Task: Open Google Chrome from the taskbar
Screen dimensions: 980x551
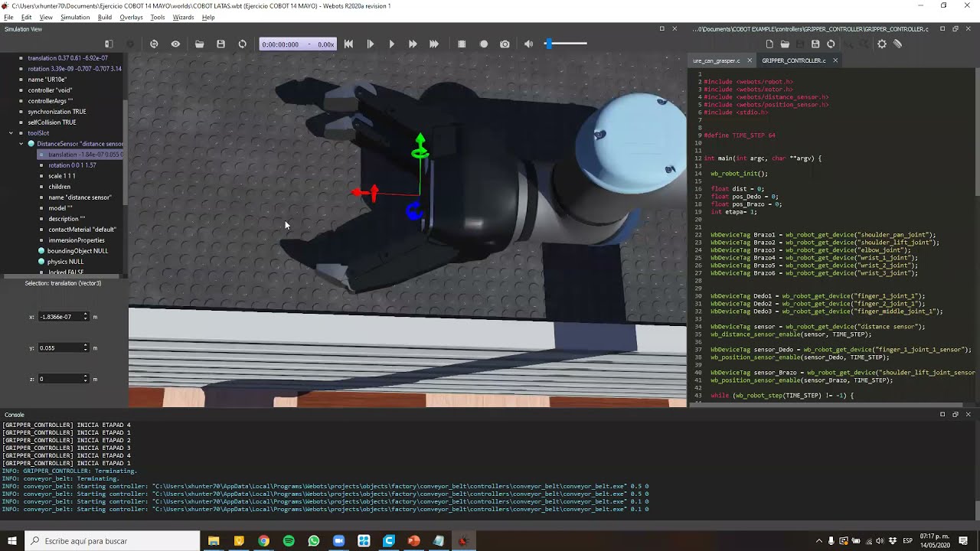Action: click(263, 541)
